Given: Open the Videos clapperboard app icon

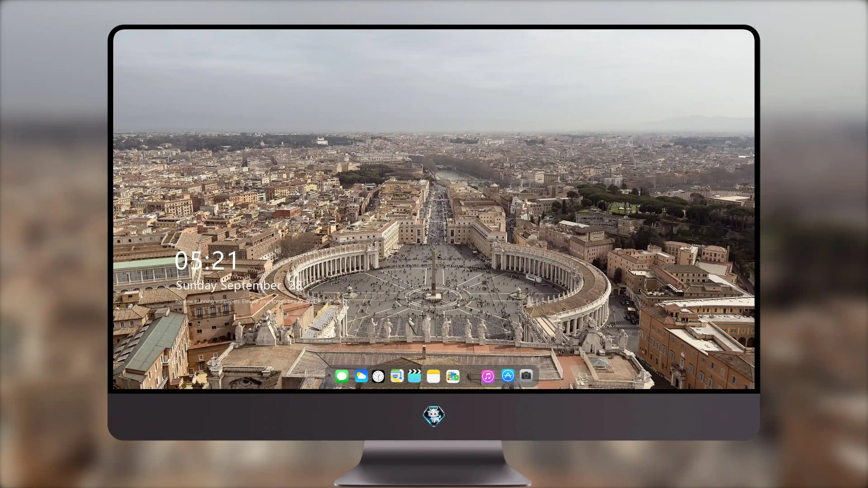Looking at the screenshot, I should point(415,376).
